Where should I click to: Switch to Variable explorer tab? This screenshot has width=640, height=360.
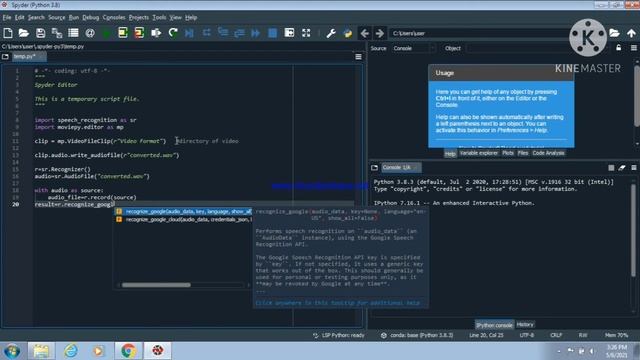click(479, 153)
